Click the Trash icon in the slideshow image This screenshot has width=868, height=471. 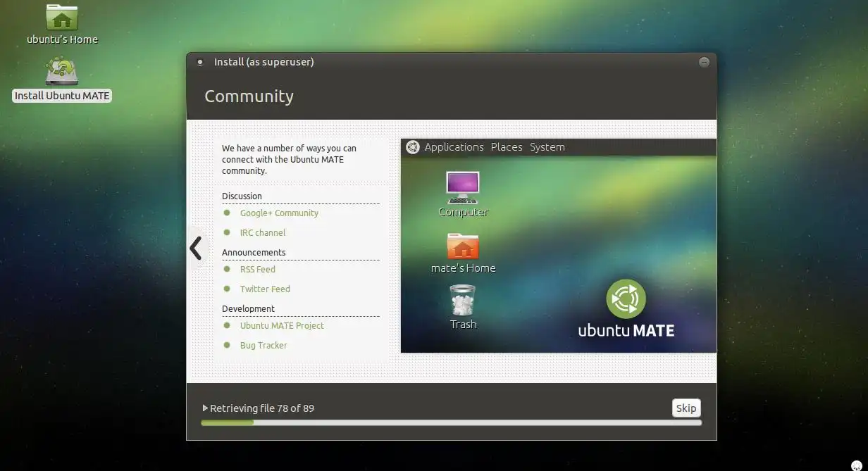463,300
